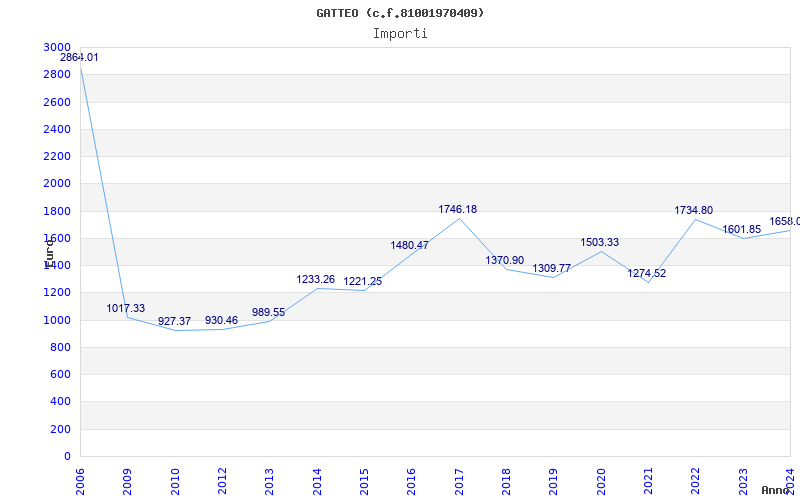Select the 1746.18 peak label
Screen dimensions: 800x500
point(458,209)
